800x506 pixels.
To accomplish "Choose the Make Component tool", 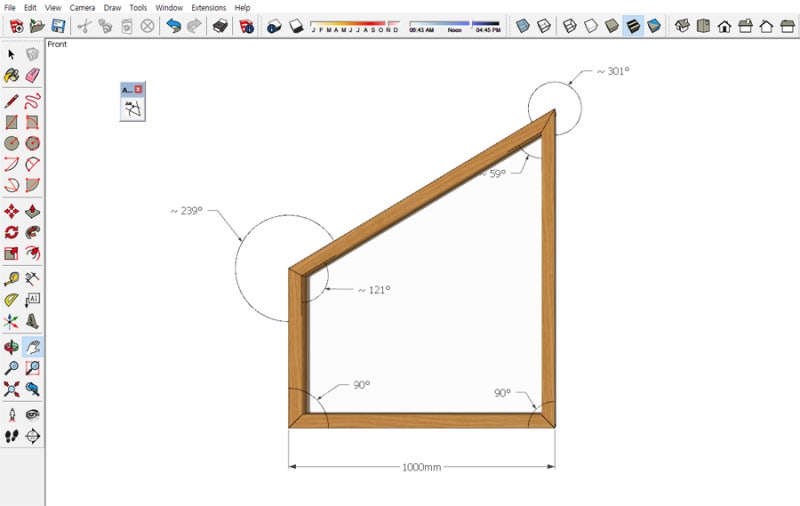I will pos(32,54).
